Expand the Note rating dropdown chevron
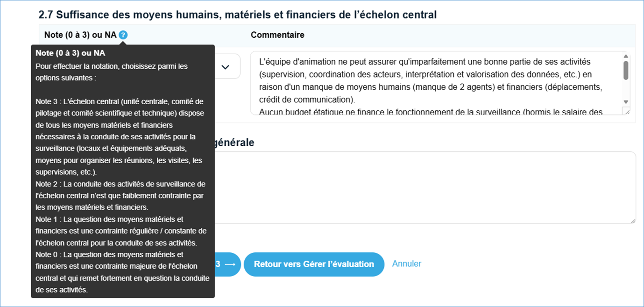644x307 pixels. [x=226, y=67]
